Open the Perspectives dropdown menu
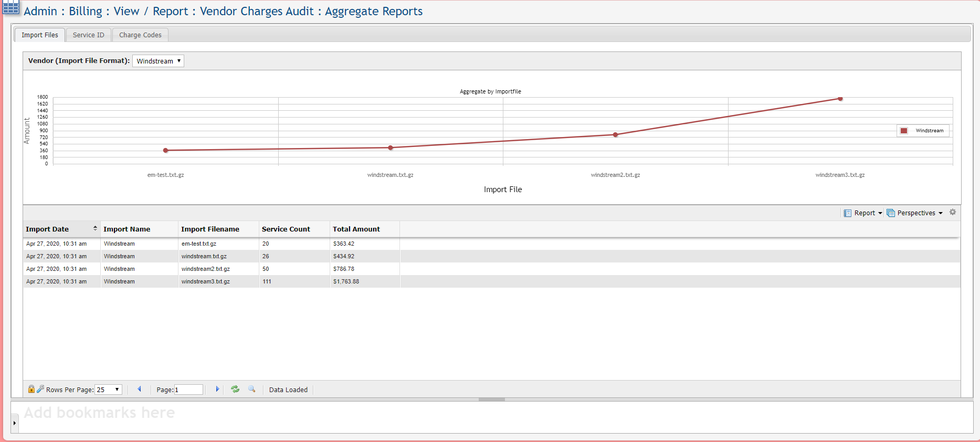 (x=915, y=213)
